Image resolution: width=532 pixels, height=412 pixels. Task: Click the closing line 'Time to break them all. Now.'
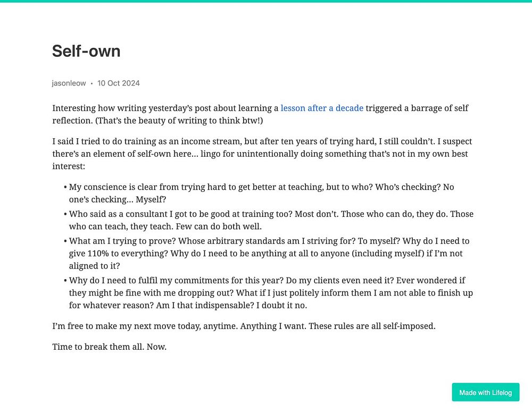[x=109, y=347]
